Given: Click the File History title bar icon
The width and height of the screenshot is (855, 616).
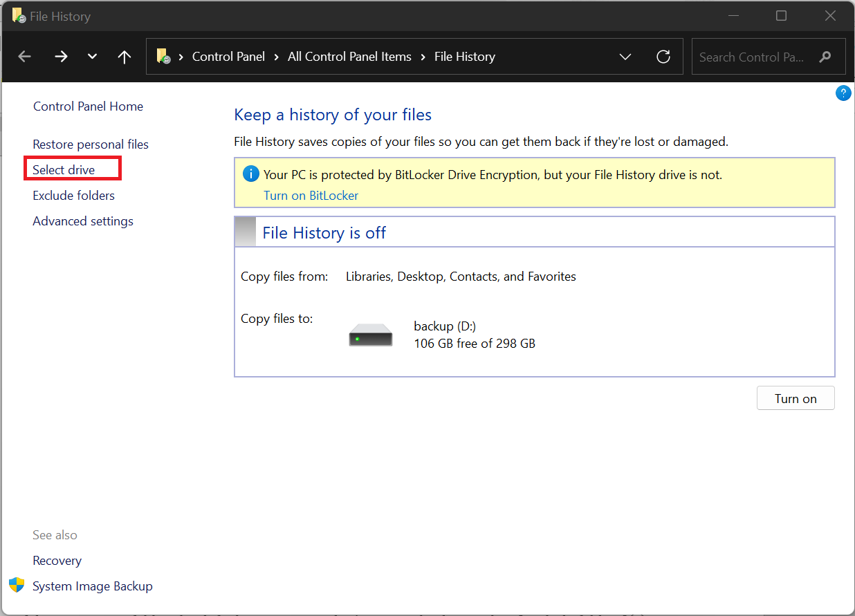Looking at the screenshot, I should (19, 16).
